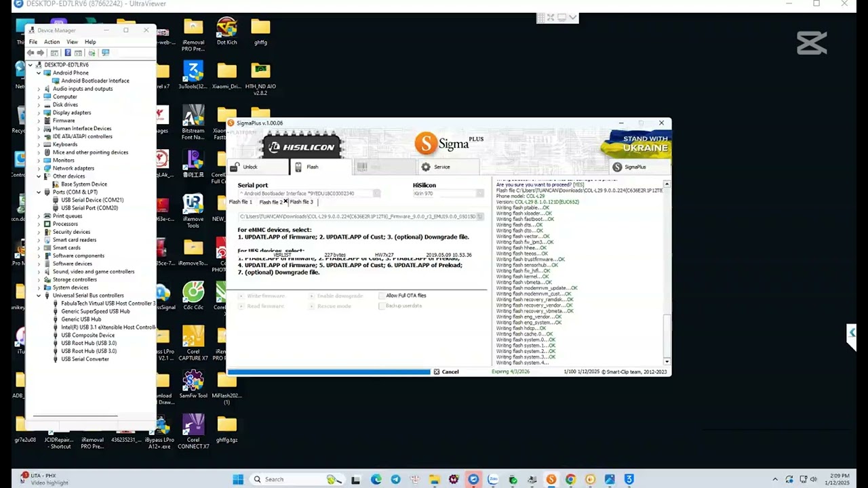Open the Cốc Cốc browser shortcut
This screenshot has width=868, height=488.
click(x=193, y=296)
